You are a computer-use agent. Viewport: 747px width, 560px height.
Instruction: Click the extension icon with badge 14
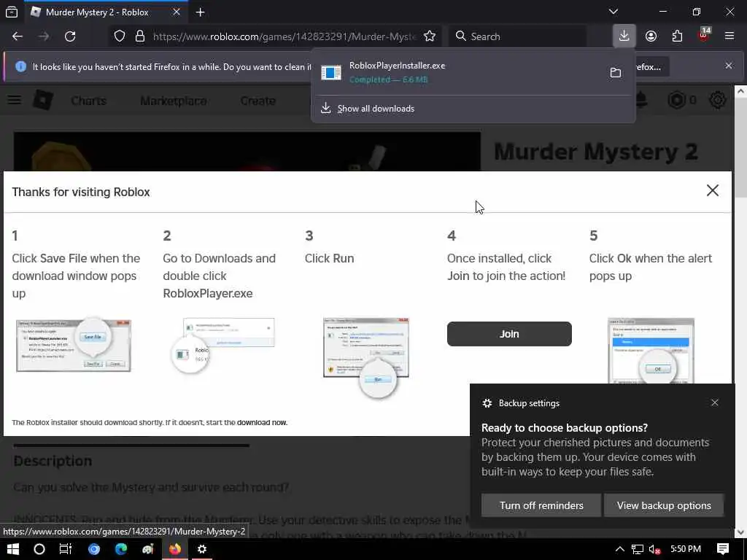tap(704, 35)
